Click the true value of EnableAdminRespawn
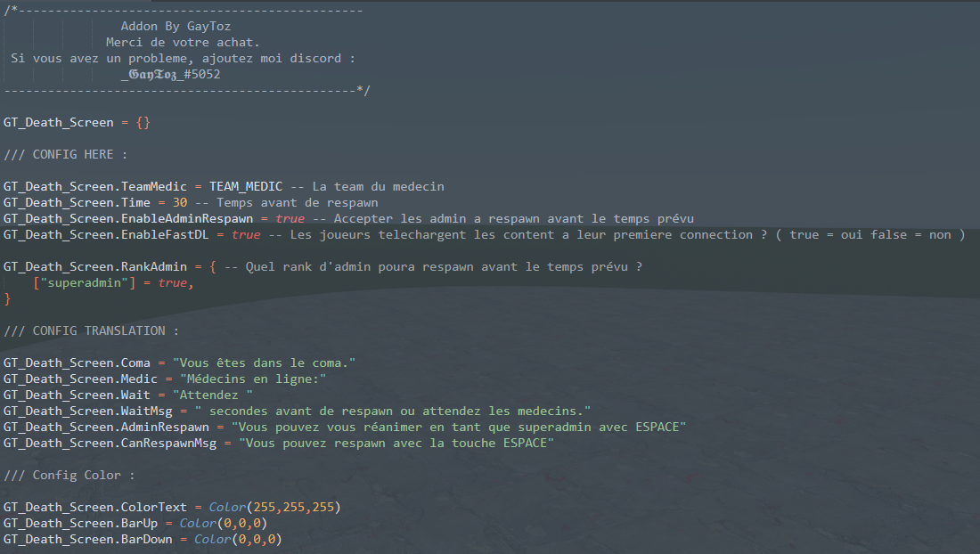 point(290,218)
